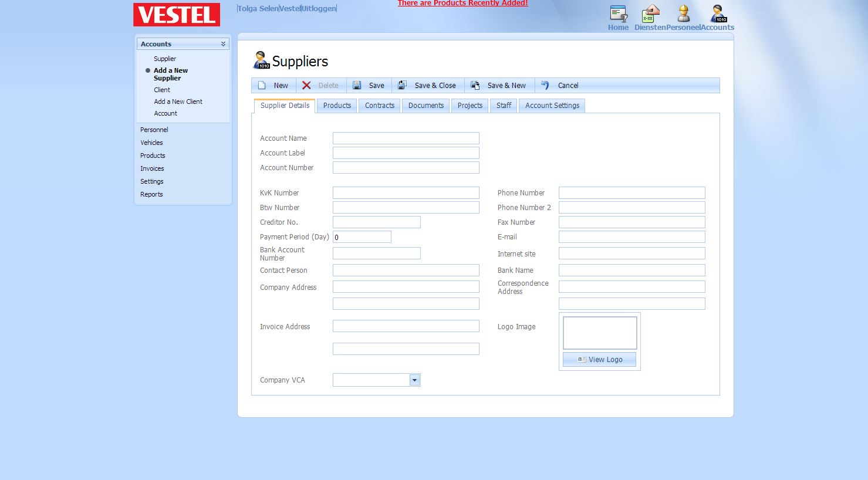The width and height of the screenshot is (868, 480).
Task: Switch to the Account Settings tab
Action: pyautogui.click(x=552, y=106)
